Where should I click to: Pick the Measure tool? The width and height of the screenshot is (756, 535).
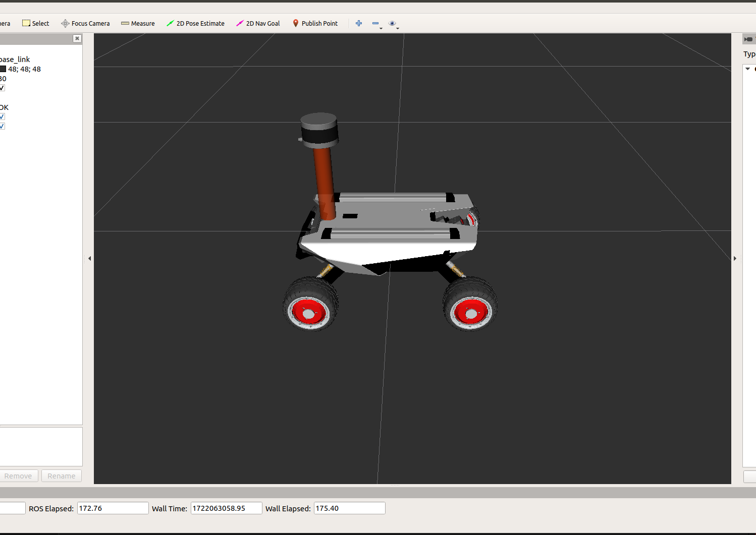click(x=138, y=23)
